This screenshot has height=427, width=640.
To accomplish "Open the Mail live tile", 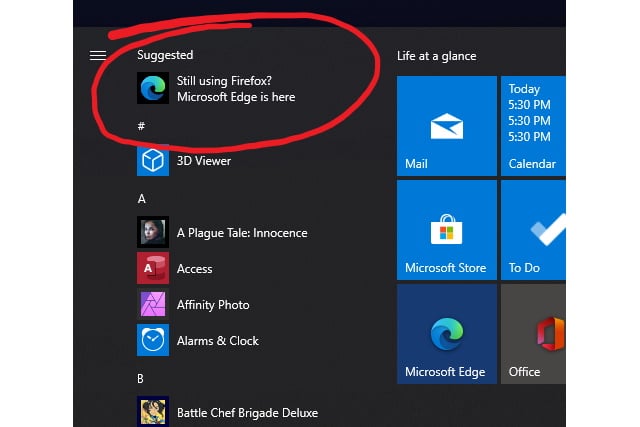I will 446,126.
